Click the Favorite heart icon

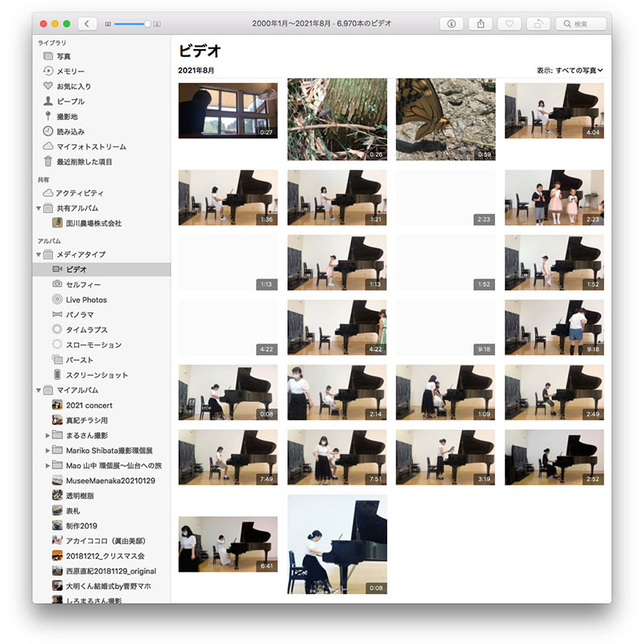click(509, 24)
